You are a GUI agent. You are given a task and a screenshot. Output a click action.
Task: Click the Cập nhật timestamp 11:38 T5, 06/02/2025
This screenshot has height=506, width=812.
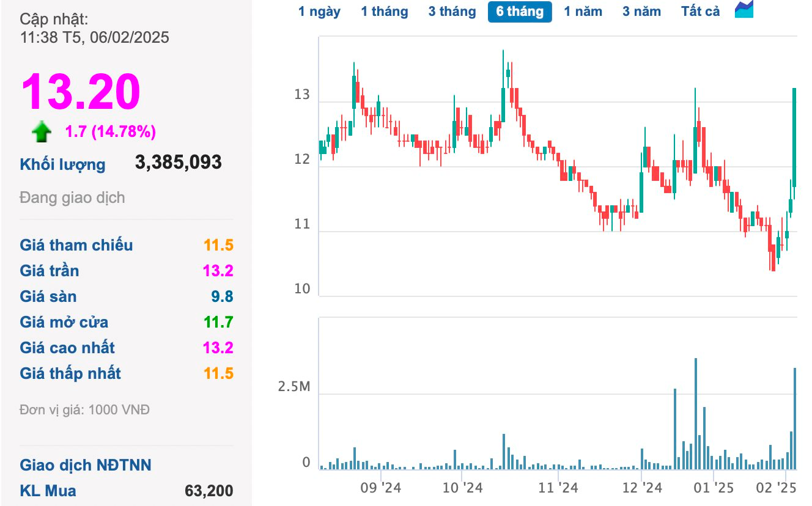(x=95, y=38)
